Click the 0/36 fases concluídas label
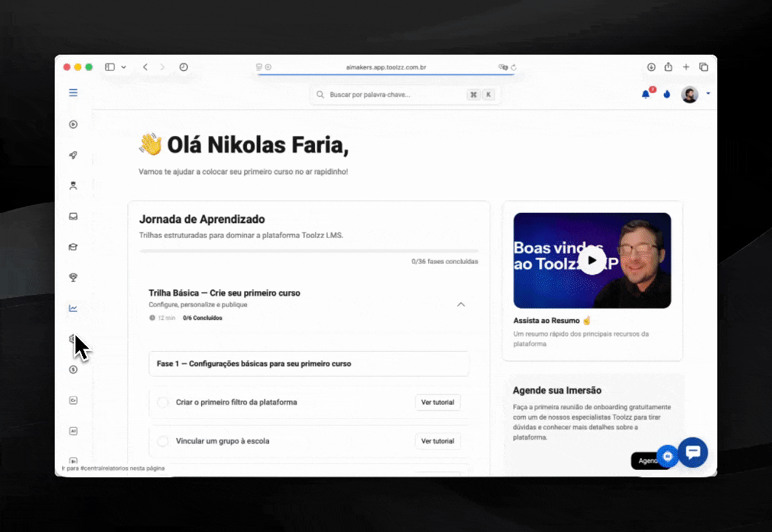772x532 pixels. tap(444, 262)
